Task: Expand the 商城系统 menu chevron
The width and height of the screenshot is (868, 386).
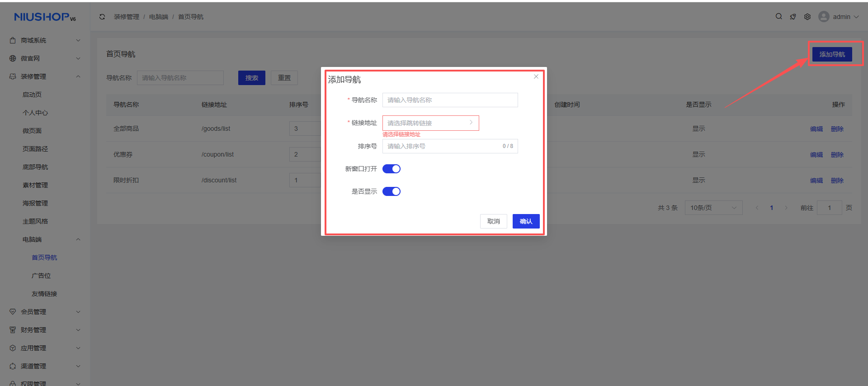Action: pos(78,40)
